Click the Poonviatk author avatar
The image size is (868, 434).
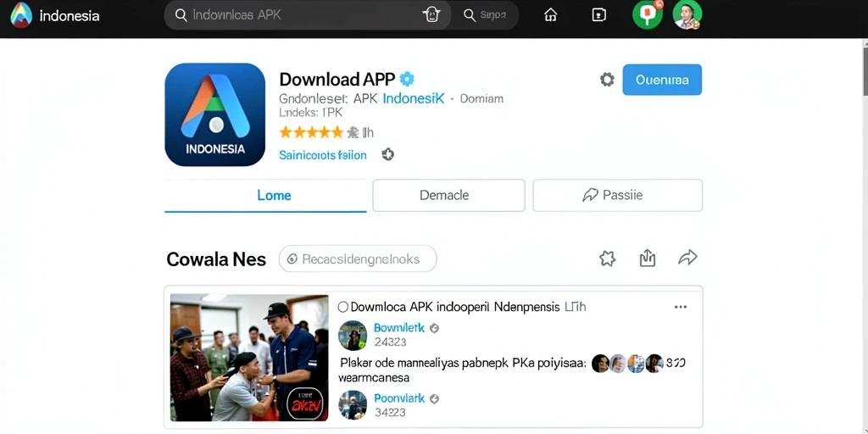pyautogui.click(x=353, y=404)
